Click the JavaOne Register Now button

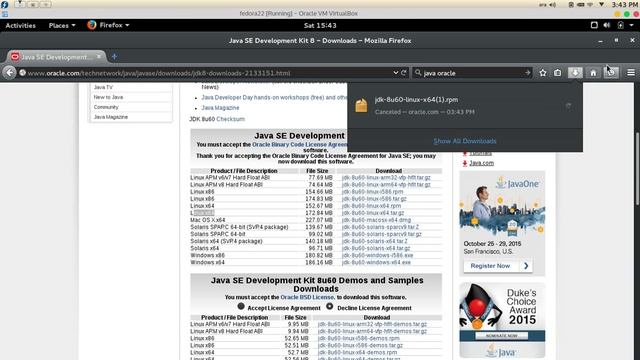(498, 266)
